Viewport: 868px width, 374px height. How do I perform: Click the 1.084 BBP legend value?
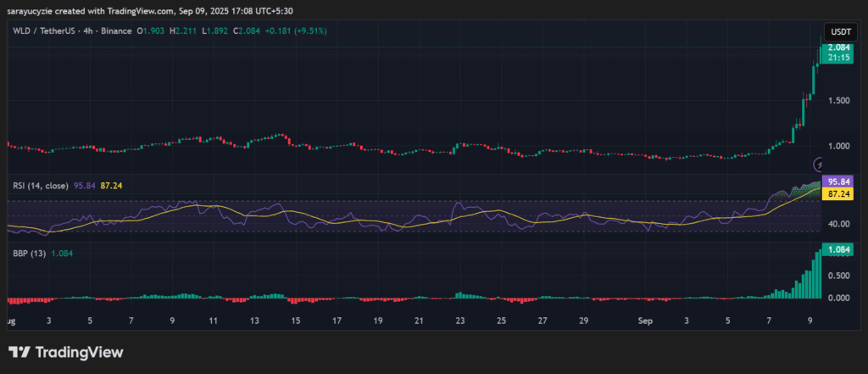pos(61,254)
